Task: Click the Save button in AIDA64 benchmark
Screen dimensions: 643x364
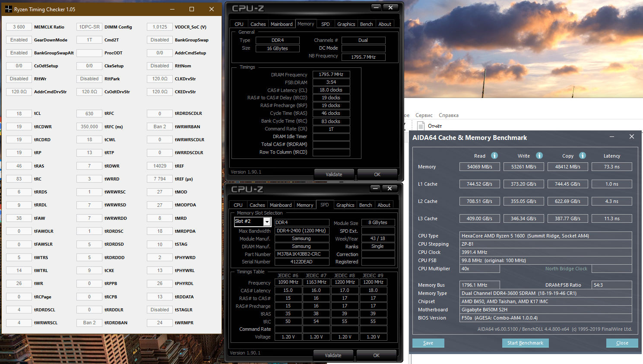Action: point(428,343)
